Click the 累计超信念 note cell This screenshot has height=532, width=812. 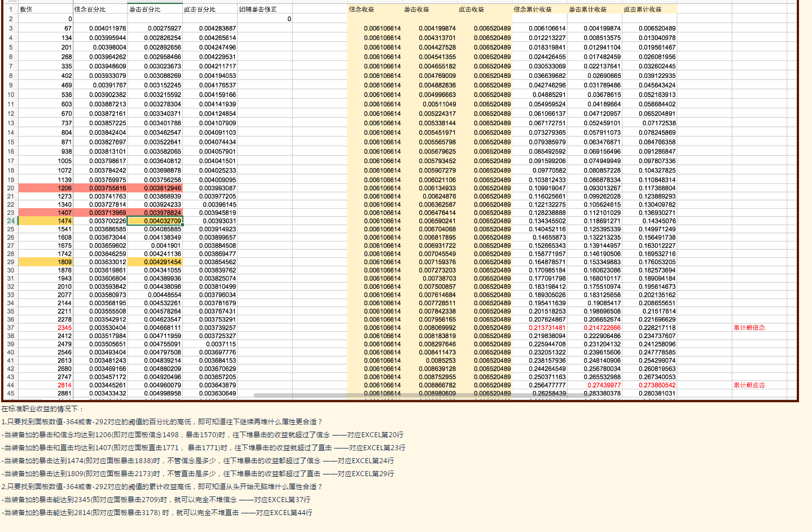[749, 327]
